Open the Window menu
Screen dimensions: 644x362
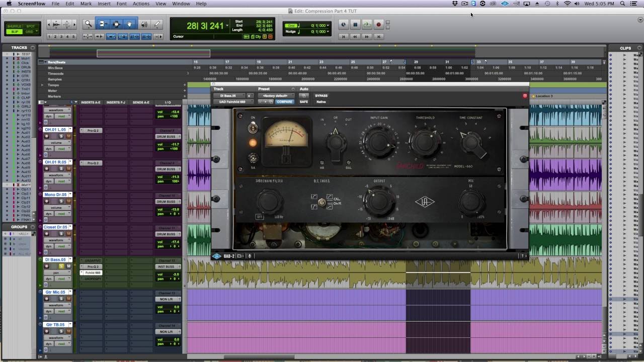pyautogui.click(x=181, y=4)
